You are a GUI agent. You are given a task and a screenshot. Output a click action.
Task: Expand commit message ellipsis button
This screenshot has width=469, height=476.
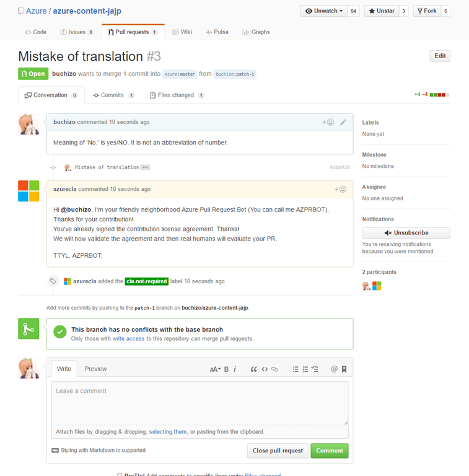(x=145, y=167)
